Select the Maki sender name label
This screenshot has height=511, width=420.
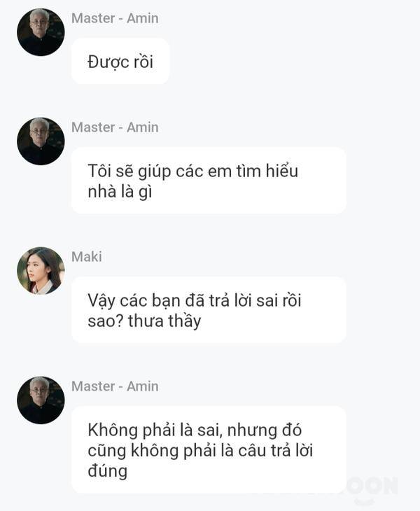[86, 257]
